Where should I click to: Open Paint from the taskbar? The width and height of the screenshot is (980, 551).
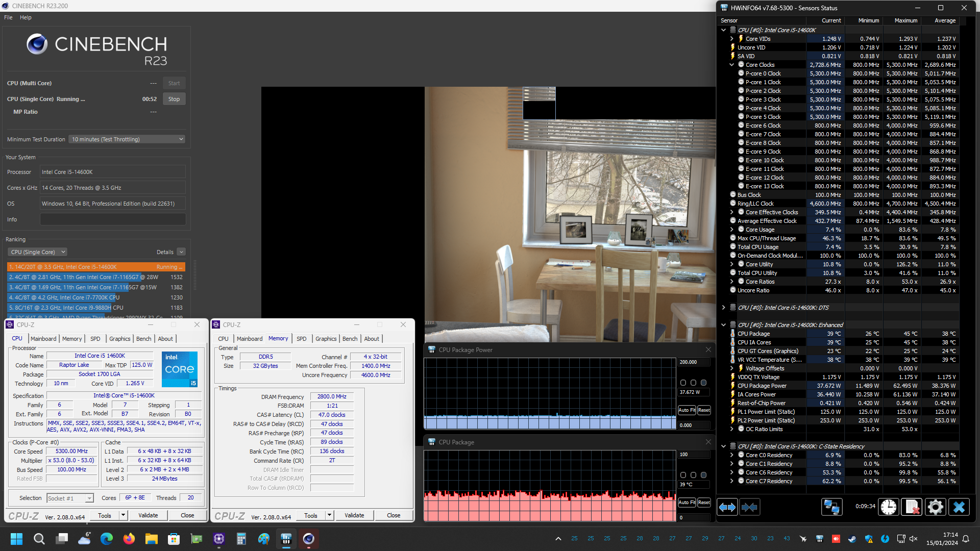click(x=264, y=539)
